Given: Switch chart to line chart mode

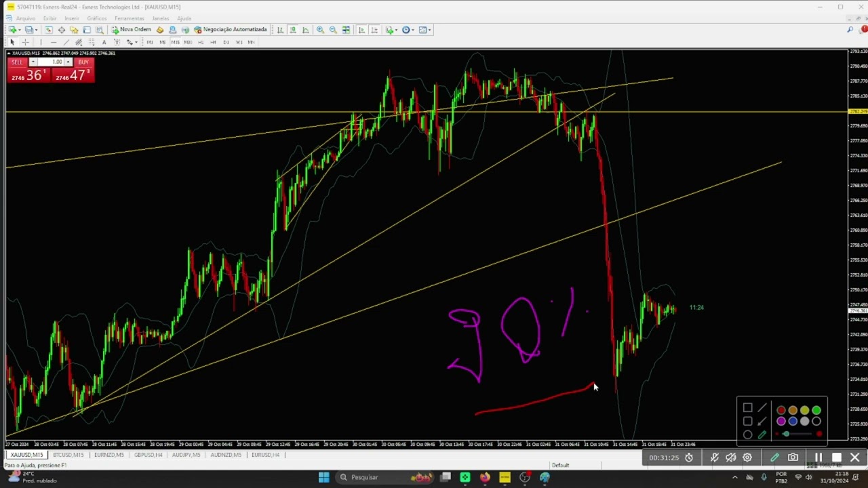Looking at the screenshot, I should tap(306, 30).
